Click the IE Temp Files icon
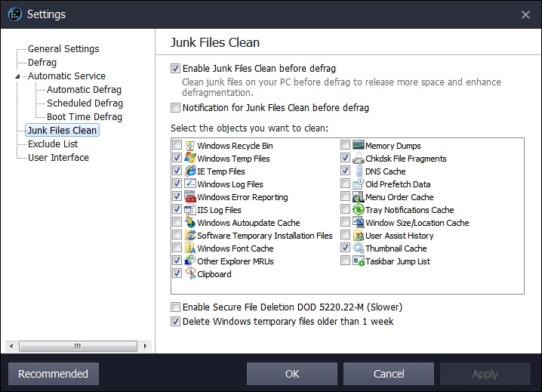This screenshot has height=392, width=542. tap(191, 171)
